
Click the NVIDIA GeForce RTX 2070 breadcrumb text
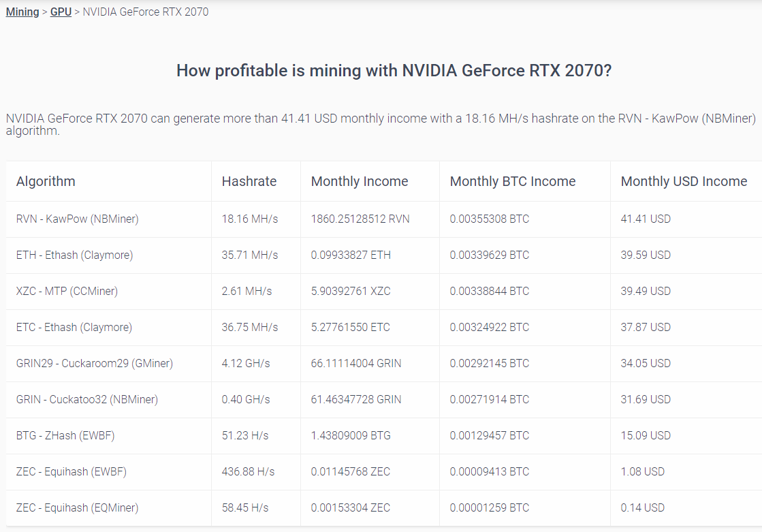tap(145, 12)
